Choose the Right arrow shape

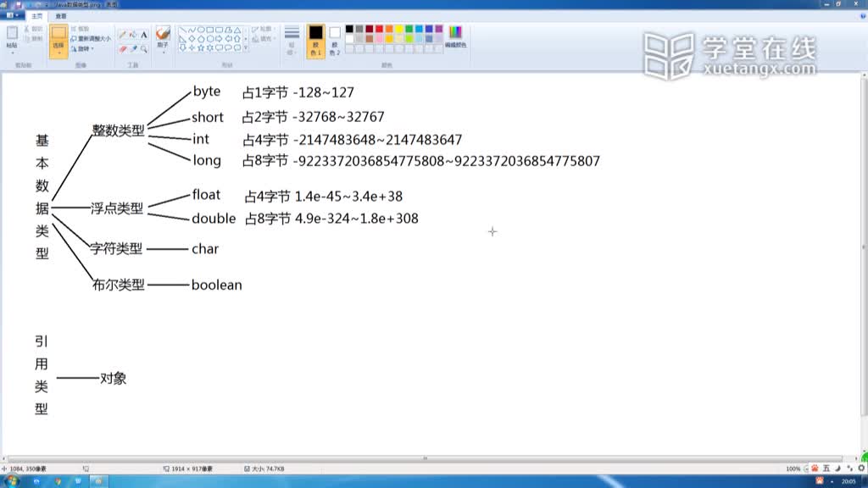(220, 39)
